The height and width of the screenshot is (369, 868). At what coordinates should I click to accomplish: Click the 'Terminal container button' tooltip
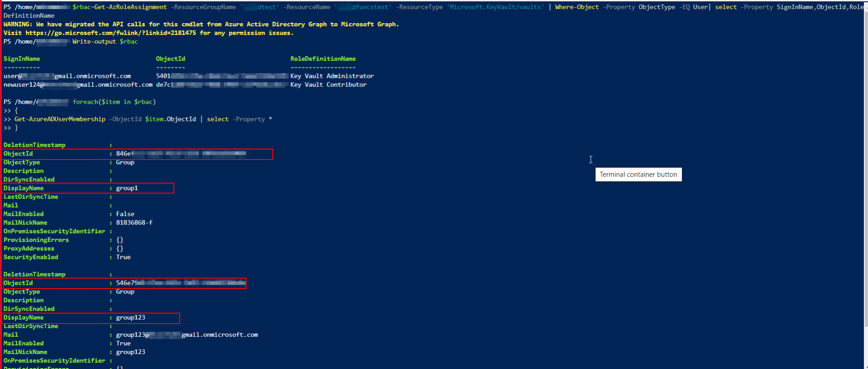(638, 175)
